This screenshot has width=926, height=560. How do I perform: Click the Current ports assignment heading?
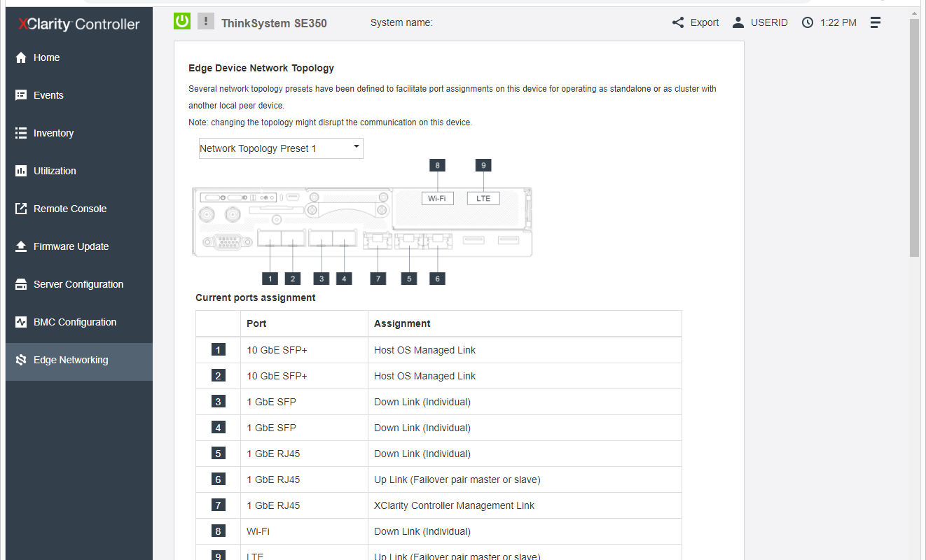[256, 297]
